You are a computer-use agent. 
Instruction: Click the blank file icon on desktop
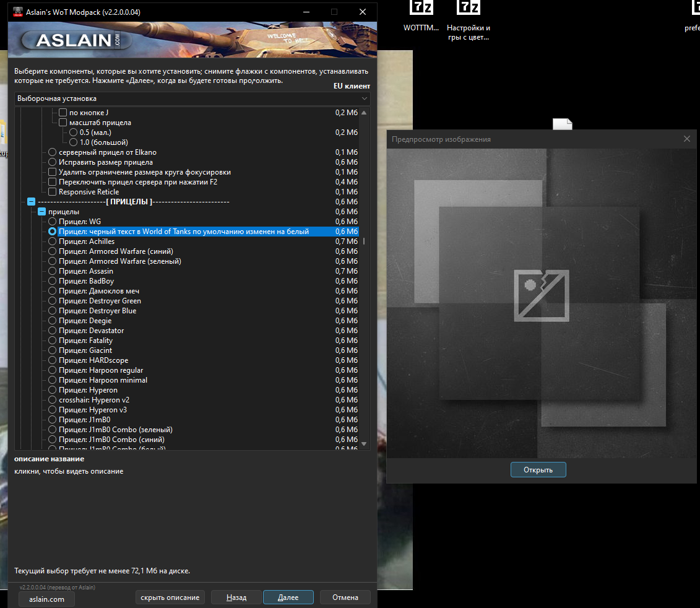coord(562,124)
